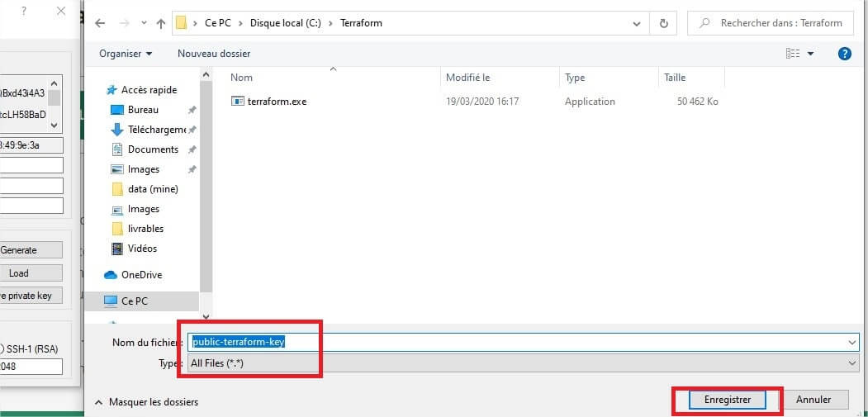Click the Annuler button
The height and width of the screenshot is (417, 868).
pos(813,400)
